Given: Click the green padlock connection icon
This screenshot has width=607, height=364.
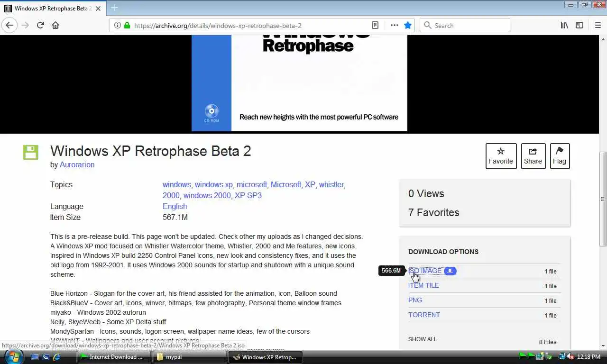Looking at the screenshot, I should point(127,26).
